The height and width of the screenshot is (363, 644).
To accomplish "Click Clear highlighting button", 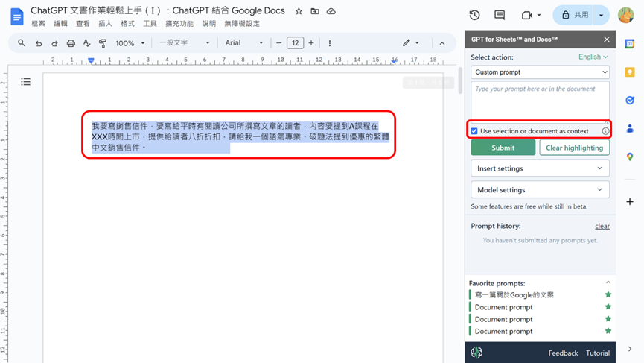I will (x=574, y=148).
